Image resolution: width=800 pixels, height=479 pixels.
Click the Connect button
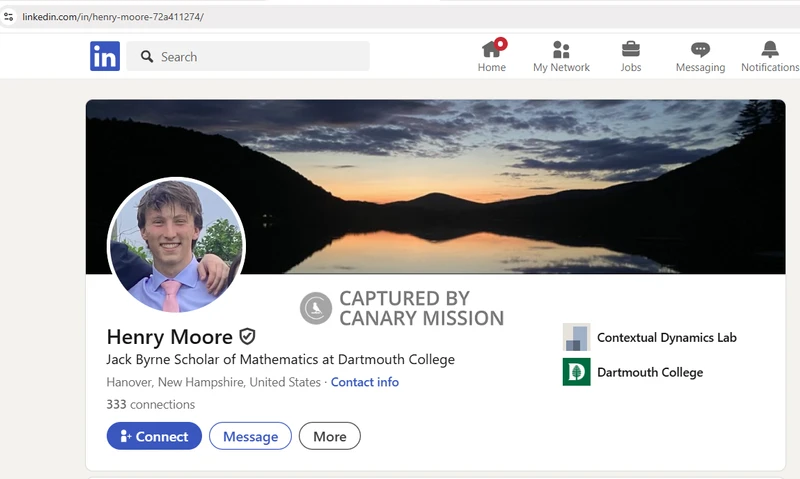[154, 436]
